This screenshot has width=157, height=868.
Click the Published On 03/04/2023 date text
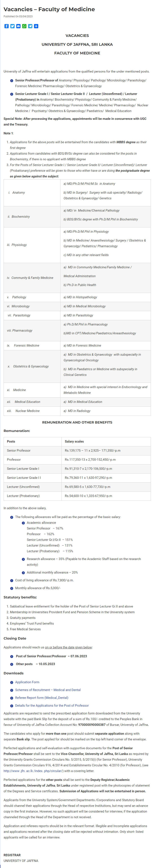click(18, 16)
